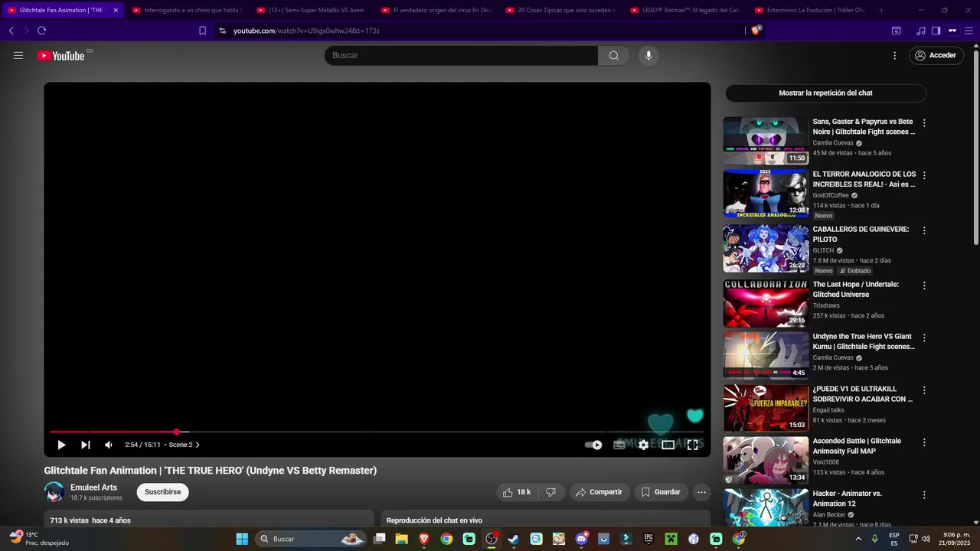Expand the Scene 2 chapter list
Screen dimensions: 980x551
click(x=184, y=445)
